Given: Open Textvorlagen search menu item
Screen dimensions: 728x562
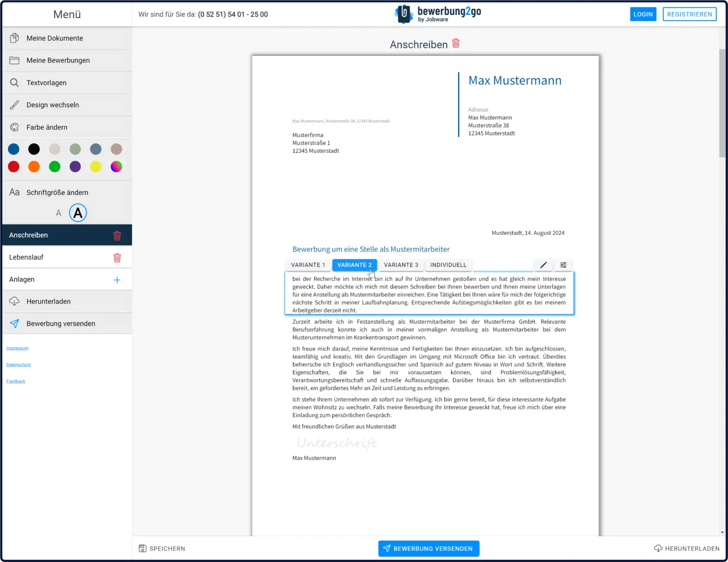Looking at the screenshot, I should [x=67, y=83].
